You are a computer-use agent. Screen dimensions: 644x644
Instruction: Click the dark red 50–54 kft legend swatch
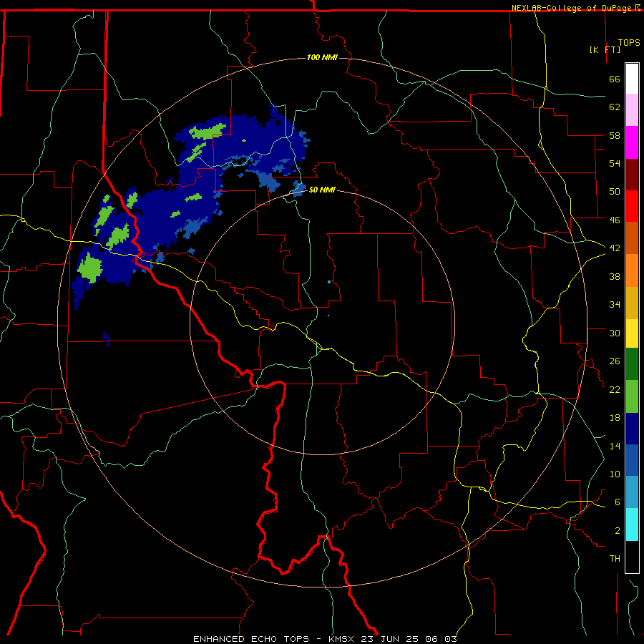tap(632, 175)
